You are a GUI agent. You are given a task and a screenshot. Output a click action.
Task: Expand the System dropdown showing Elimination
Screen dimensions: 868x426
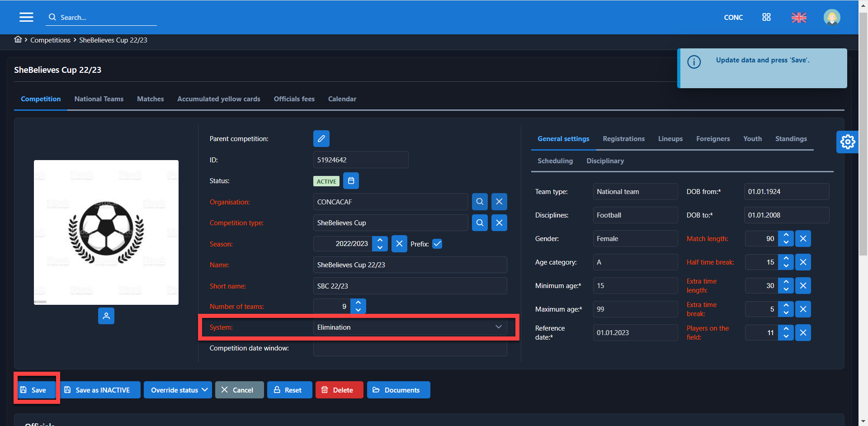coord(498,327)
